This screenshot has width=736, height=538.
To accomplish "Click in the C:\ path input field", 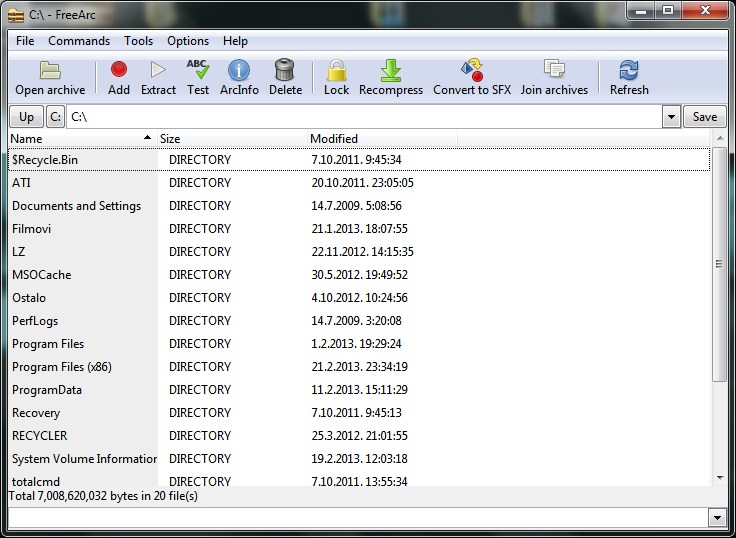I will (x=364, y=116).
